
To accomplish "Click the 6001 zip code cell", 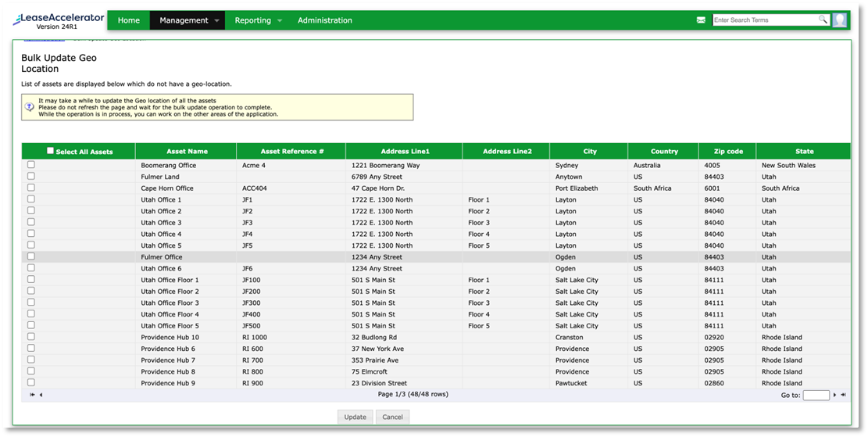I will [711, 188].
